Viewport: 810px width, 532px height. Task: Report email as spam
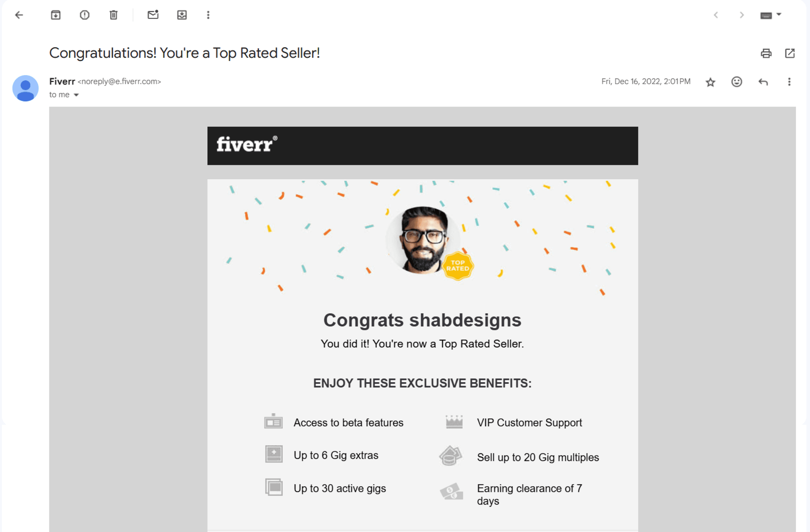click(85, 15)
